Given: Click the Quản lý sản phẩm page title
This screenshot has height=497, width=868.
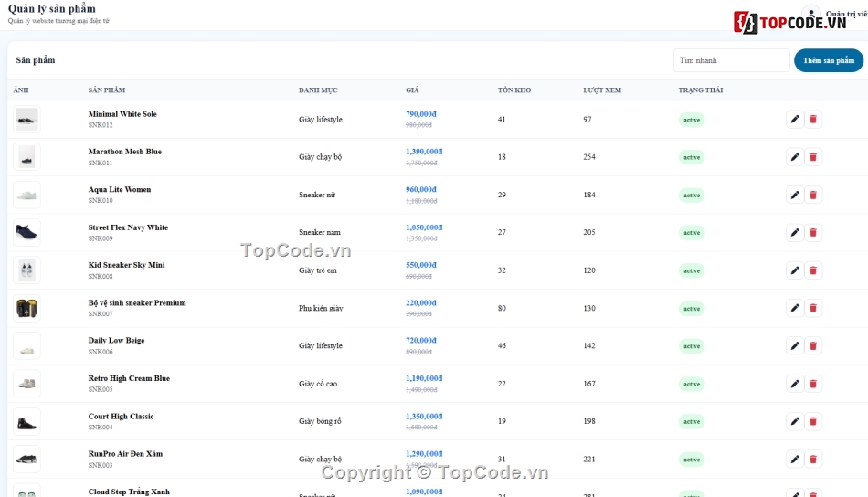Looking at the screenshot, I should coord(51,9).
